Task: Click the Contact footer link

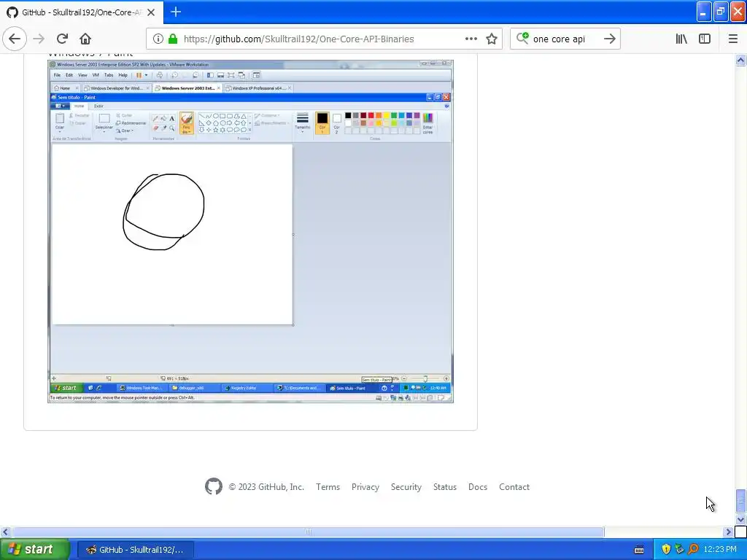Action: click(x=514, y=487)
